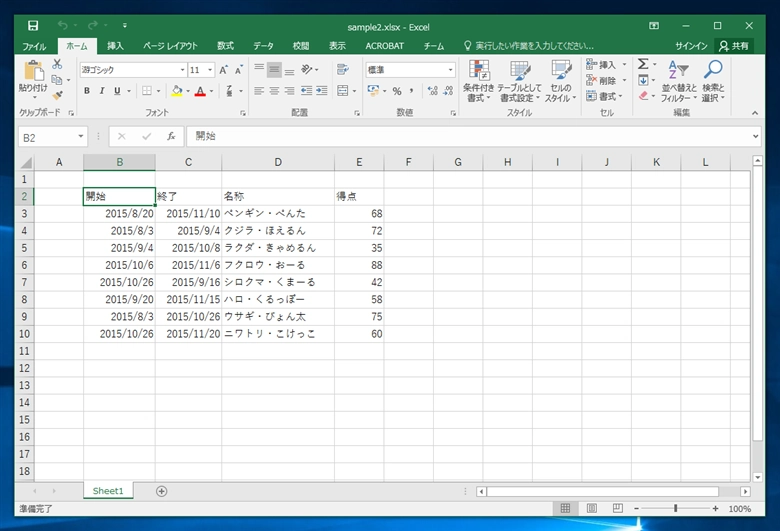This screenshot has height=531, width=780.
Task: Click the decrease indent icon
Action: coord(306,91)
